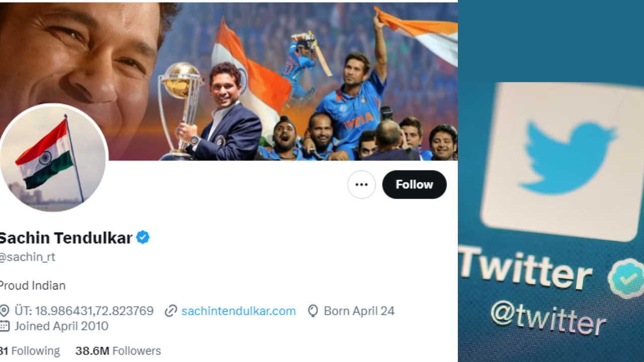Screen dimensions: 644x362
Task: Click the blue Twitter bird logo
Action: 566,156
